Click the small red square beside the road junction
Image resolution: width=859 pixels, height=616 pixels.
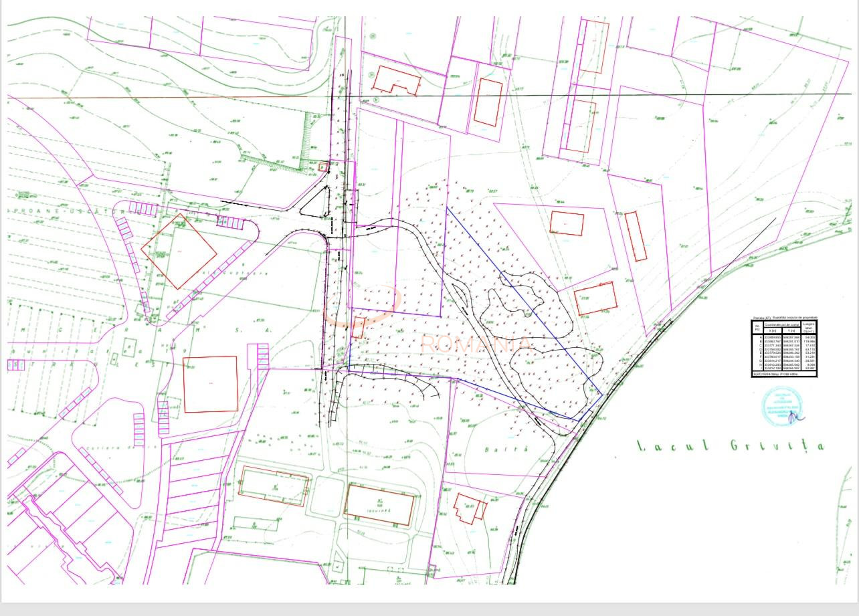tap(323, 167)
